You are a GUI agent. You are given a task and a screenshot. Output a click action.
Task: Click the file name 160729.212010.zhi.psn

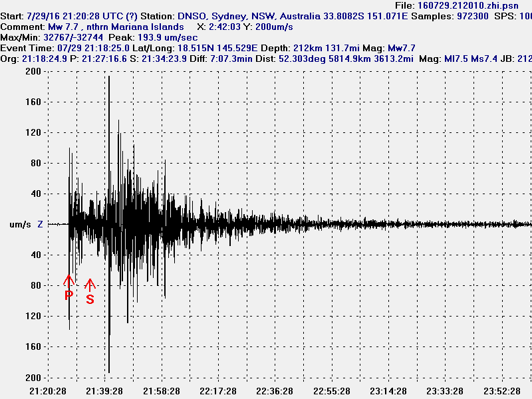[x=468, y=6]
